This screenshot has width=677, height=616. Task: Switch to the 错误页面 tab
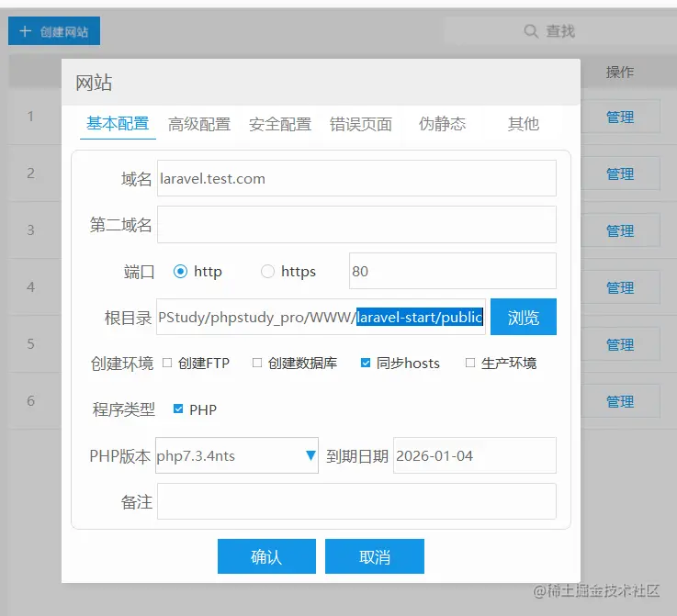[x=361, y=124]
